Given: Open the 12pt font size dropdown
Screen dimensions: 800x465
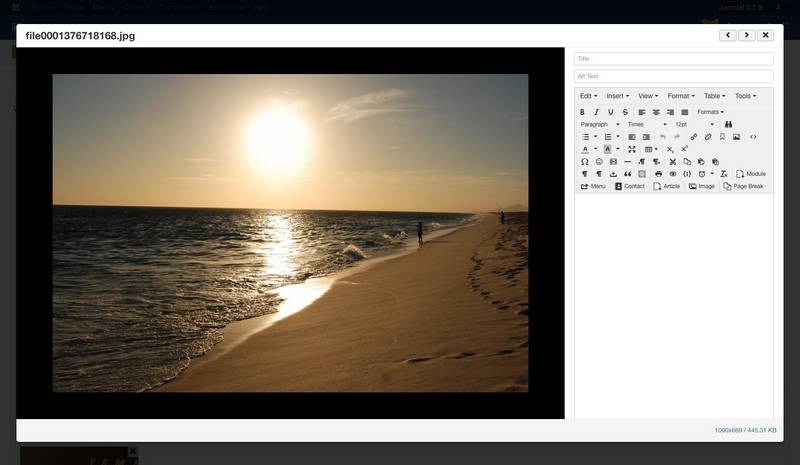Looking at the screenshot, I should [694, 124].
